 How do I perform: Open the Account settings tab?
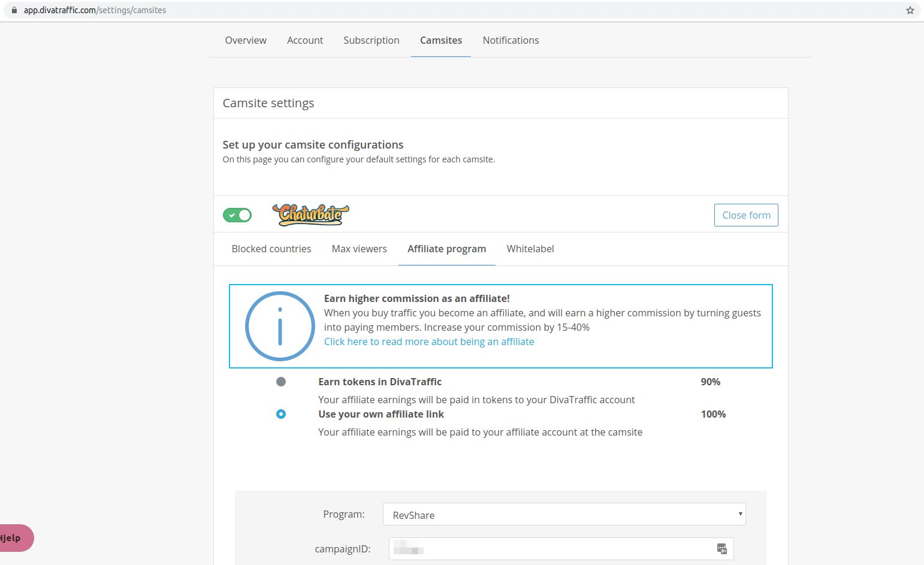(x=305, y=40)
